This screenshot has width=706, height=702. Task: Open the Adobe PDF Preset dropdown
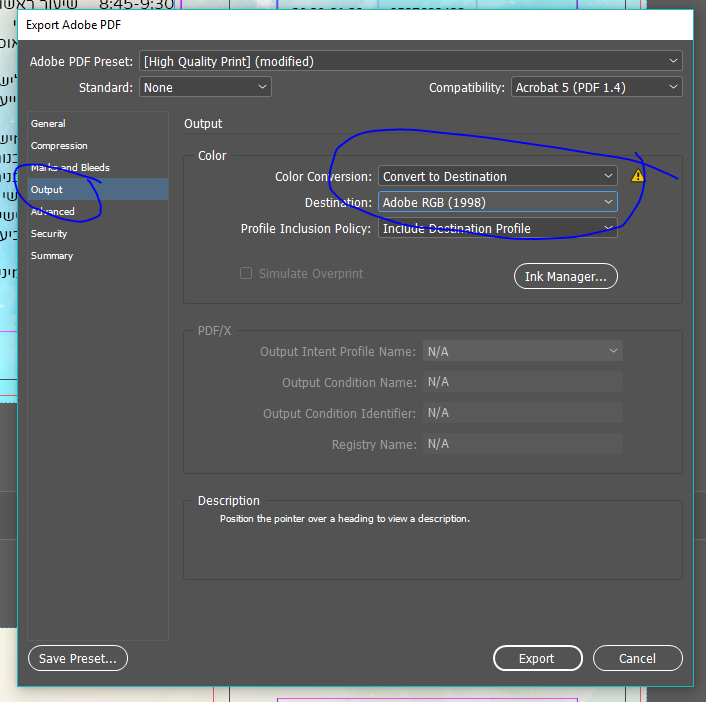pyautogui.click(x=411, y=61)
